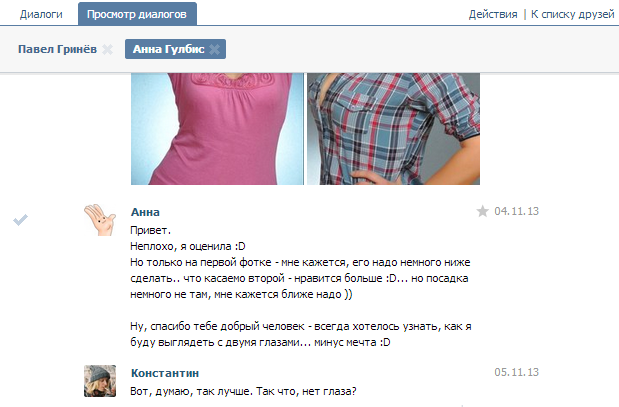
Task: Close the Павел Гринёв dialog tab
Action: click(107, 49)
